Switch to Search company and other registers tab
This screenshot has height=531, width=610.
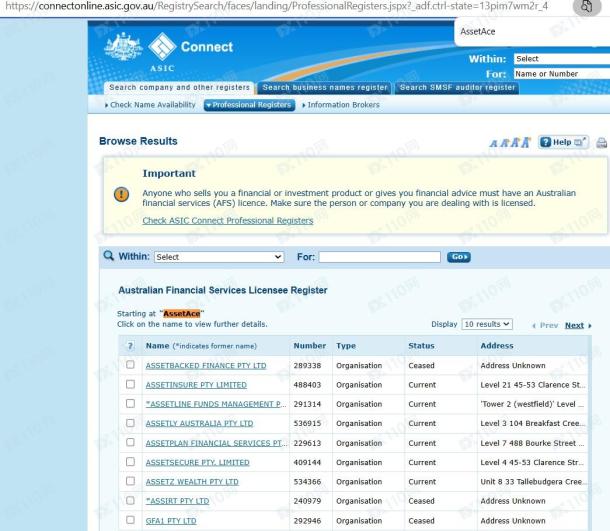tap(179, 88)
